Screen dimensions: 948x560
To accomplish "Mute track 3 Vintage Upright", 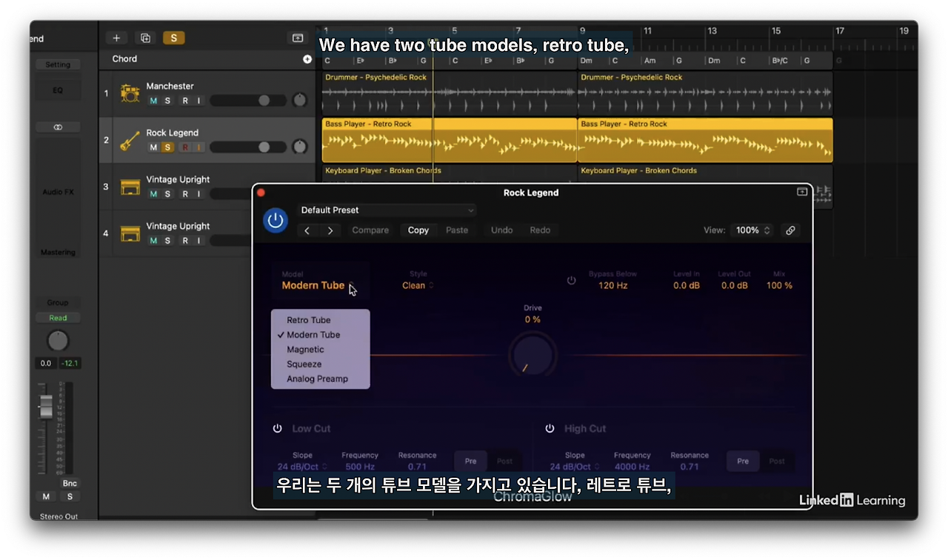I will coord(153,194).
